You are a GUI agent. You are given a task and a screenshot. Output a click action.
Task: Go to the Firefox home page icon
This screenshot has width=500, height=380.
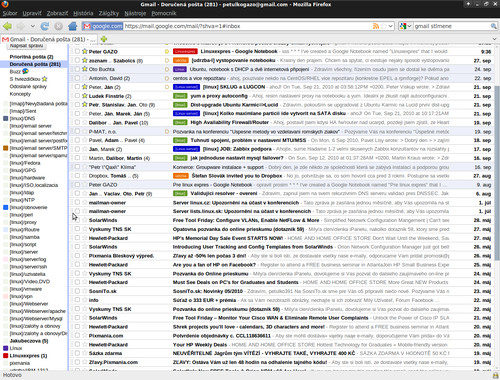coord(72,26)
